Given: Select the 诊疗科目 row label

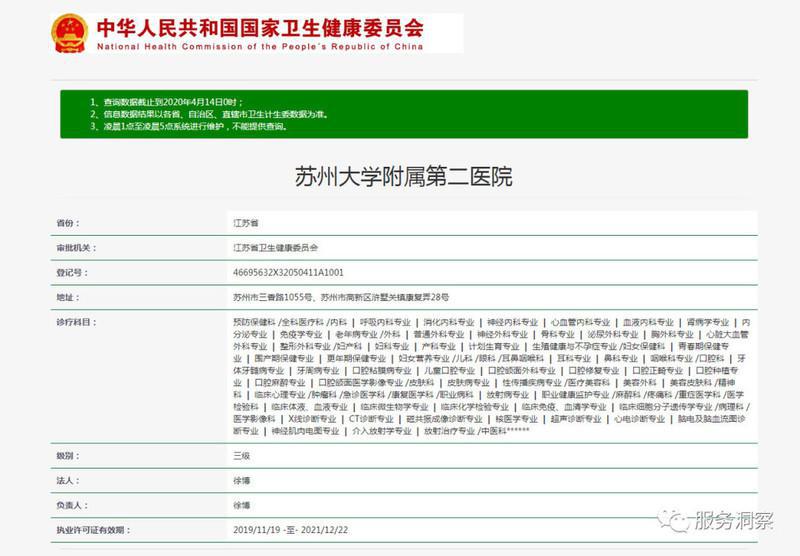Looking at the screenshot, I should point(76,322).
